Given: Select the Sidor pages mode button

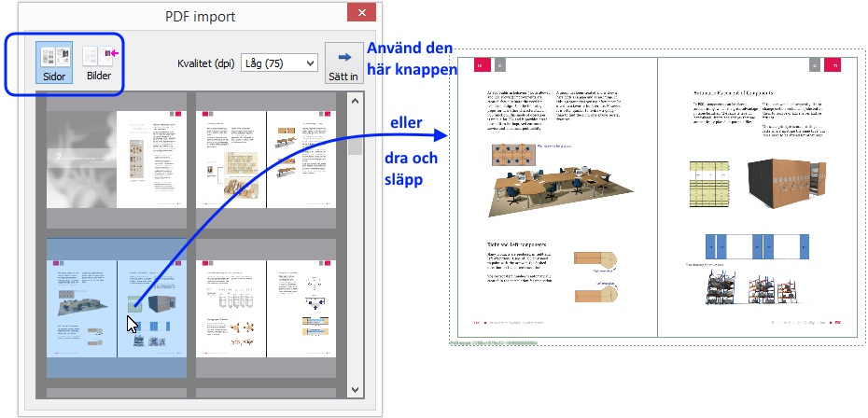Looking at the screenshot, I should pyautogui.click(x=54, y=63).
